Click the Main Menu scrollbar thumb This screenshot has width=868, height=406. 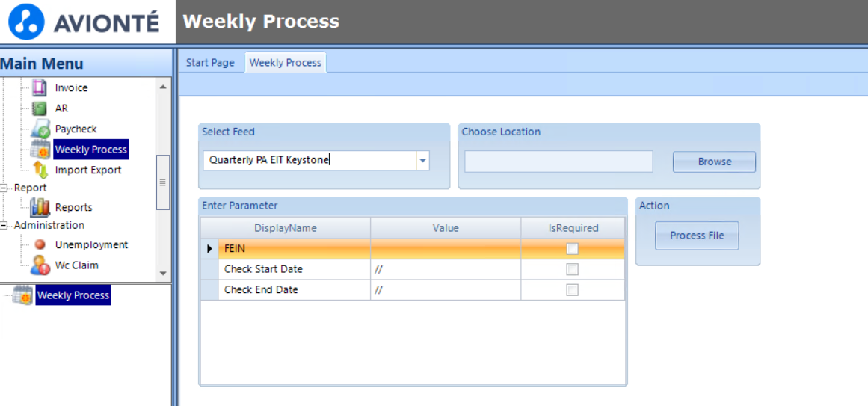pos(163,182)
